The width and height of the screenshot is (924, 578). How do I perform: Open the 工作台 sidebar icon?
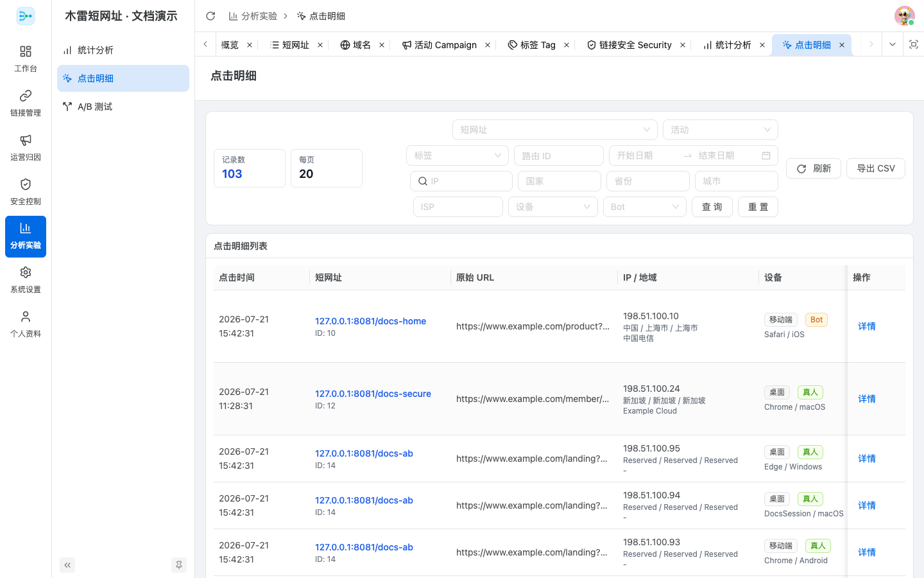26,58
